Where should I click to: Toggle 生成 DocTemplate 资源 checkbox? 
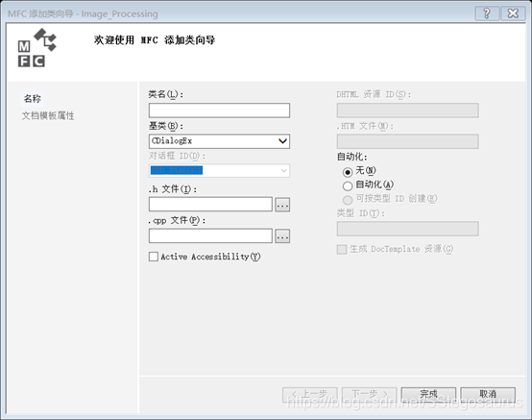[x=342, y=249]
